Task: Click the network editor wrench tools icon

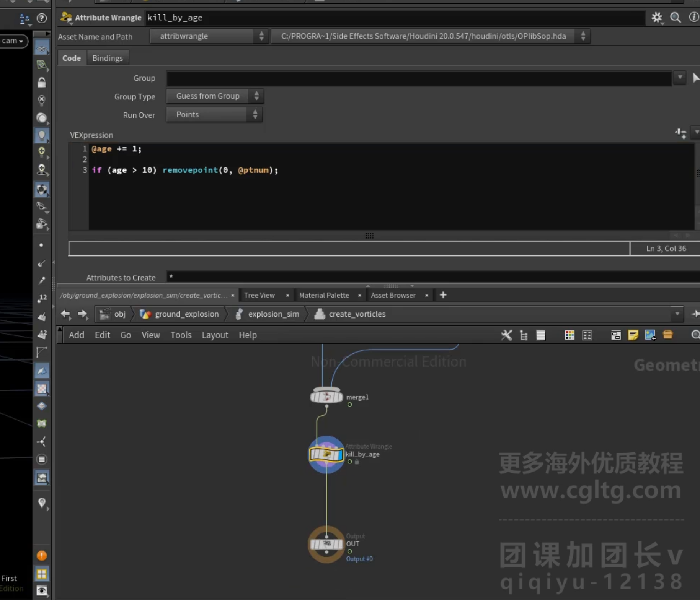Action: (x=506, y=335)
